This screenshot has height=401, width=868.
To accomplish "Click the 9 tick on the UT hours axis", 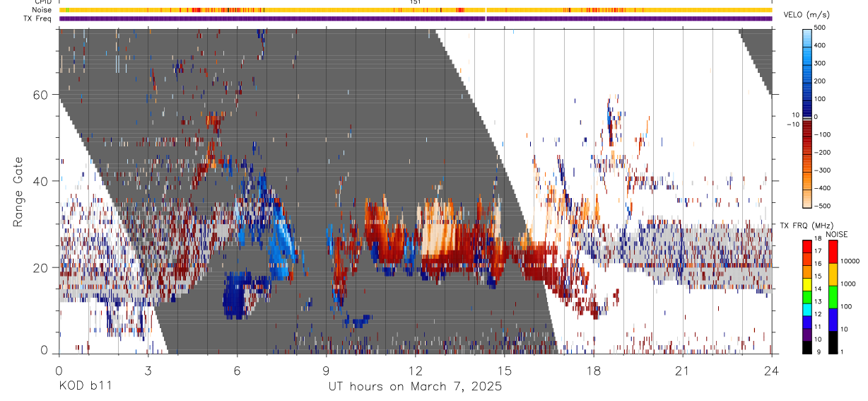I will (326, 370).
